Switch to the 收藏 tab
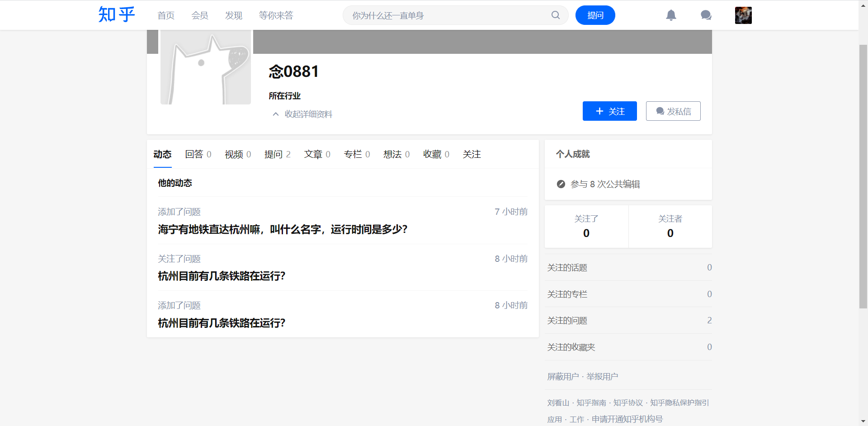Viewport: 868px width, 426px height. (436, 154)
